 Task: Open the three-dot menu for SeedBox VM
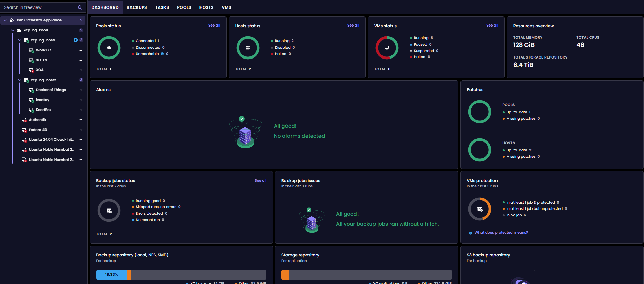click(80, 110)
